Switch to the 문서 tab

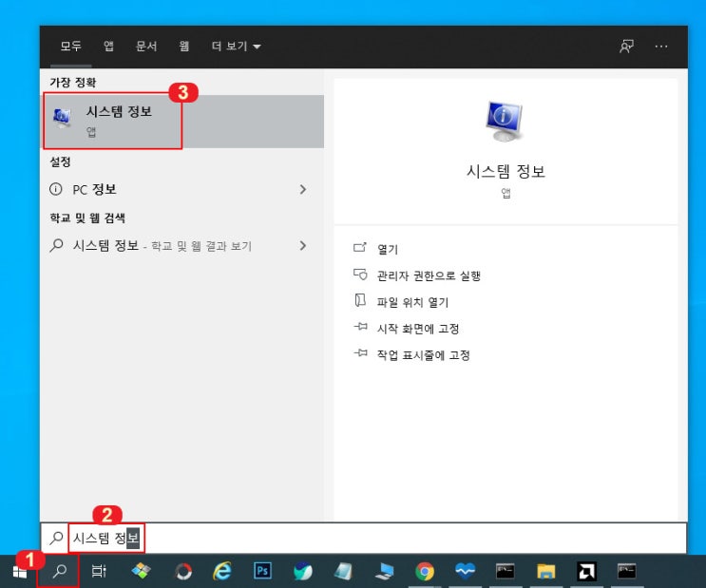point(146,46)
